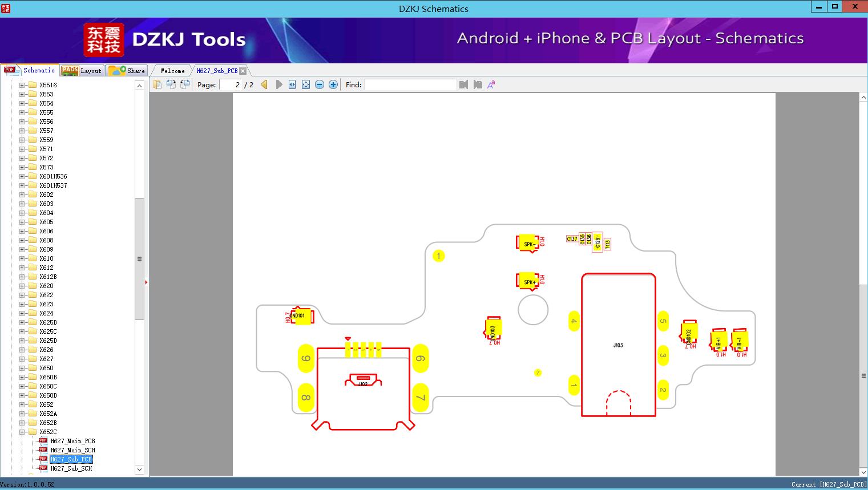Click the Current [H627_Sub_PCB] status text
Screen dimensions: 868x490
click(x=829, y=484)
